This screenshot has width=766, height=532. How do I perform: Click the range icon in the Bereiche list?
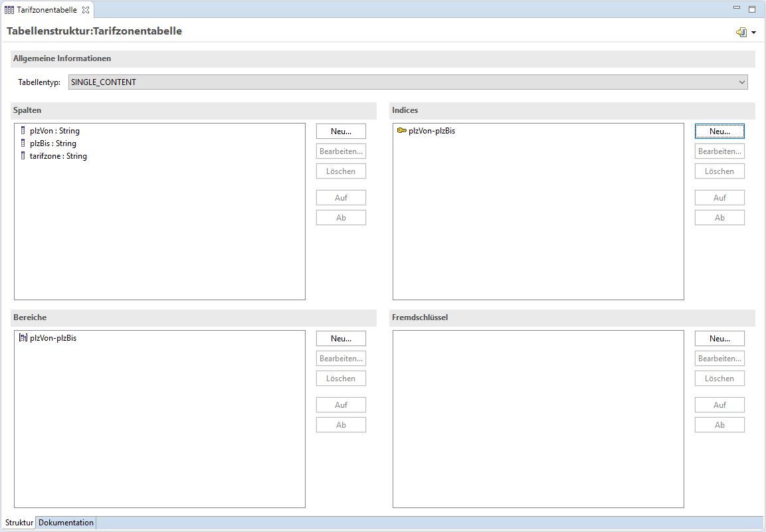pyautogui.click(x=23, y=338)
